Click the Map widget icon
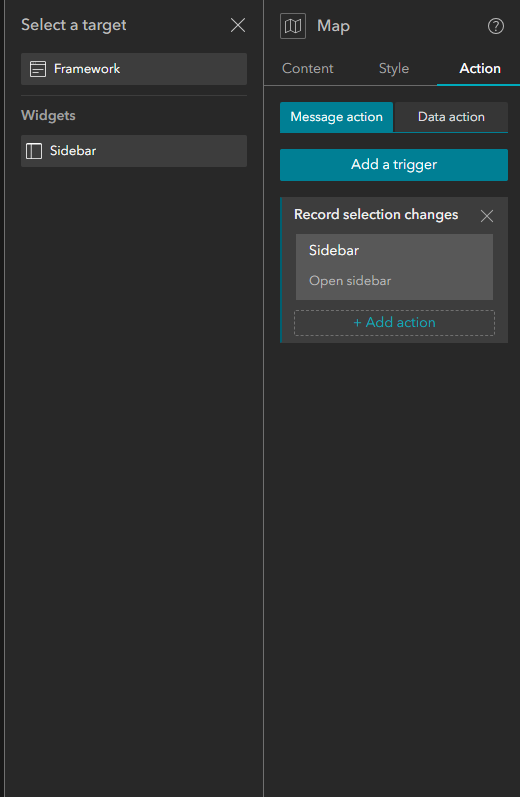Viewport: 520px width, 797px height. tap(293, 26)
